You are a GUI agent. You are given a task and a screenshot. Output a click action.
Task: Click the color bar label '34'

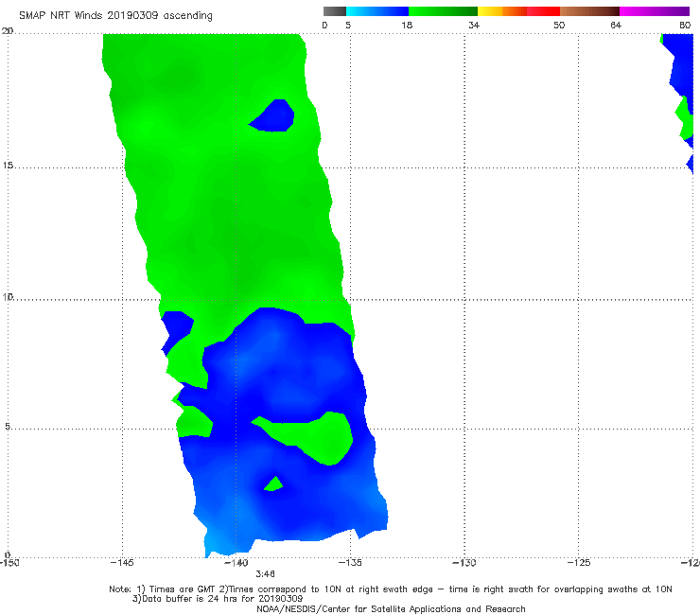[x=474, y=25]
